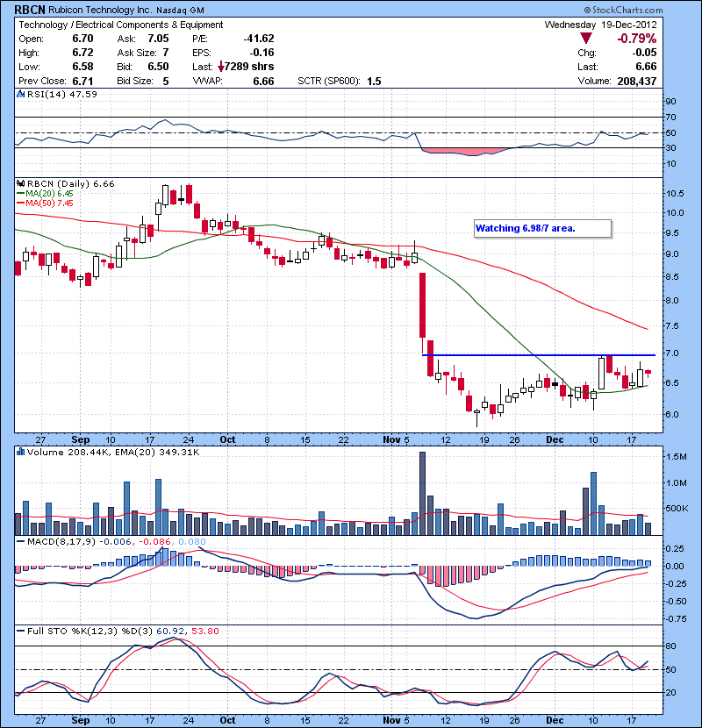Click the dark red down triangle beside -0.79%

tap(586, 38)
